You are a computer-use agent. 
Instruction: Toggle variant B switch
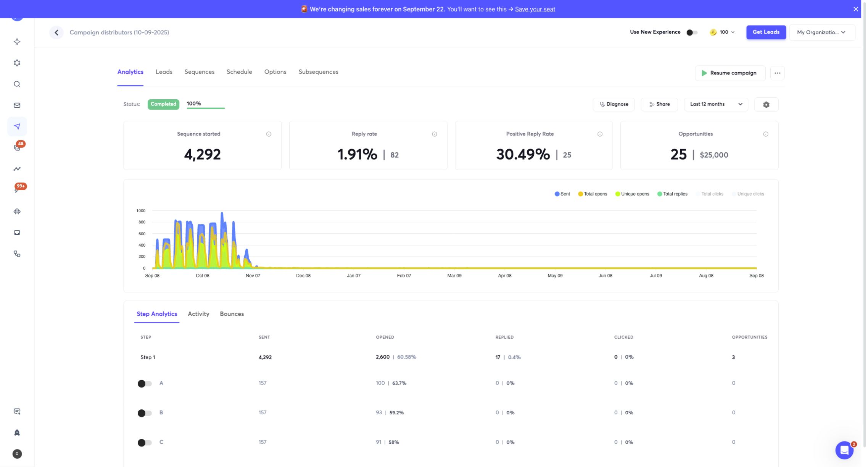pyautogui.click(x=145, y=413)
